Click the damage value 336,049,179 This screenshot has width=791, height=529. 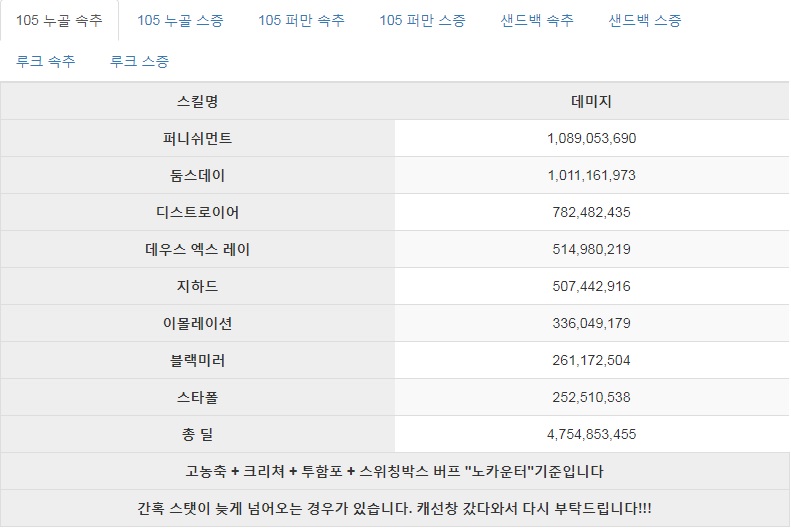pyautogui.click(x=592, y=323)
